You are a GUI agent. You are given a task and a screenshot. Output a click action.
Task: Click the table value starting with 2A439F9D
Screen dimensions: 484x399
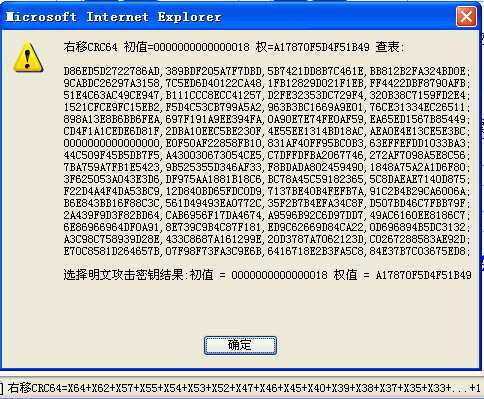(111, 215)
